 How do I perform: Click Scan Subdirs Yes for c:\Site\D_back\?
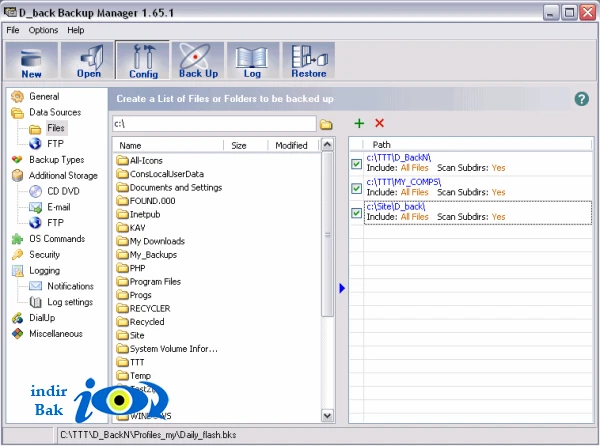click(499, 217)
